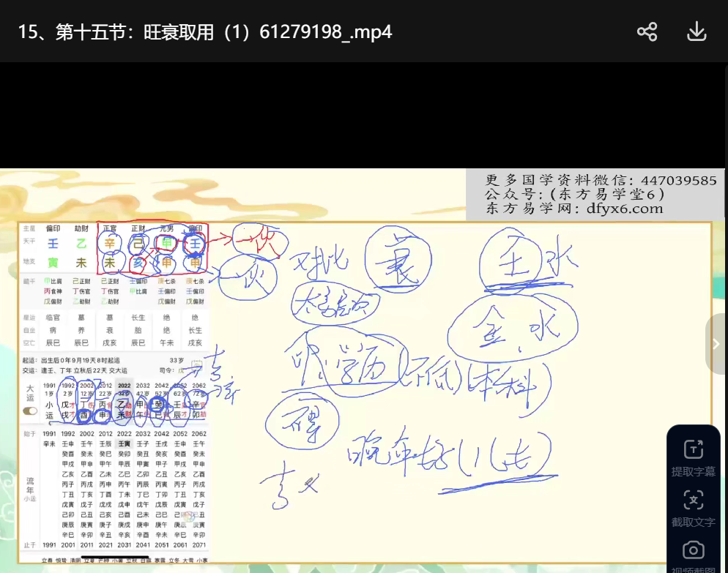This screenshot has width=728, height=573.
Task: Select the 1992 大运 column 戊戌
Action: tap(67, 409)
